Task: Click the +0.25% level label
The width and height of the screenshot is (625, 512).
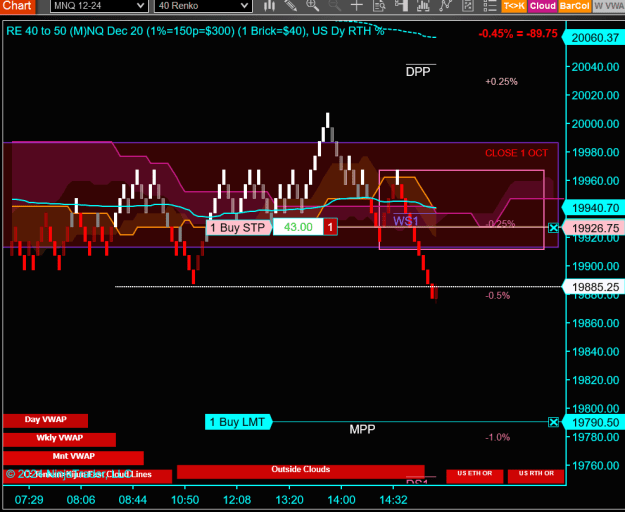Action: (x=501, y=82)
